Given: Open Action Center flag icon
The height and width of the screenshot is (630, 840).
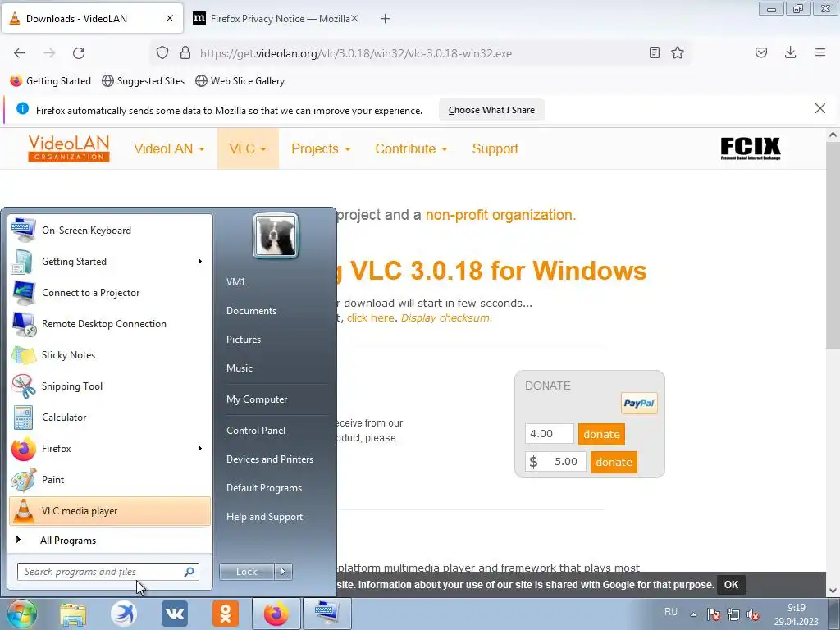Looking at the screenshot, I should click(x=714, y=614).
